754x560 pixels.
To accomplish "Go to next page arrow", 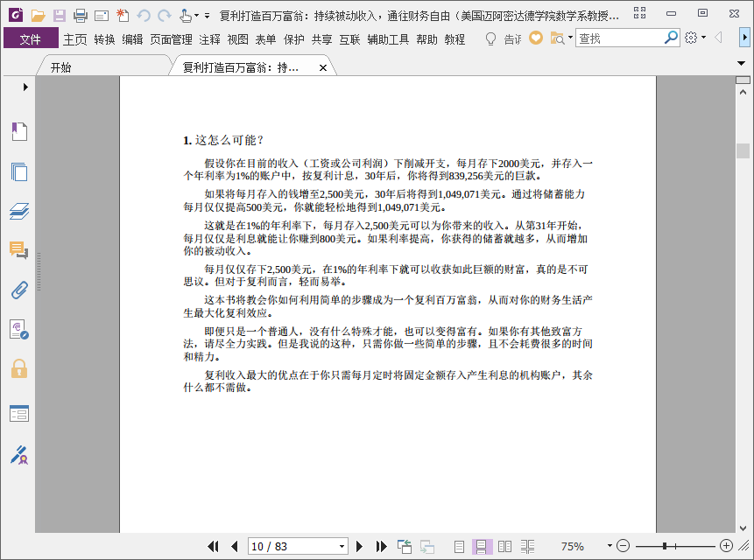I will coord(359,546).
